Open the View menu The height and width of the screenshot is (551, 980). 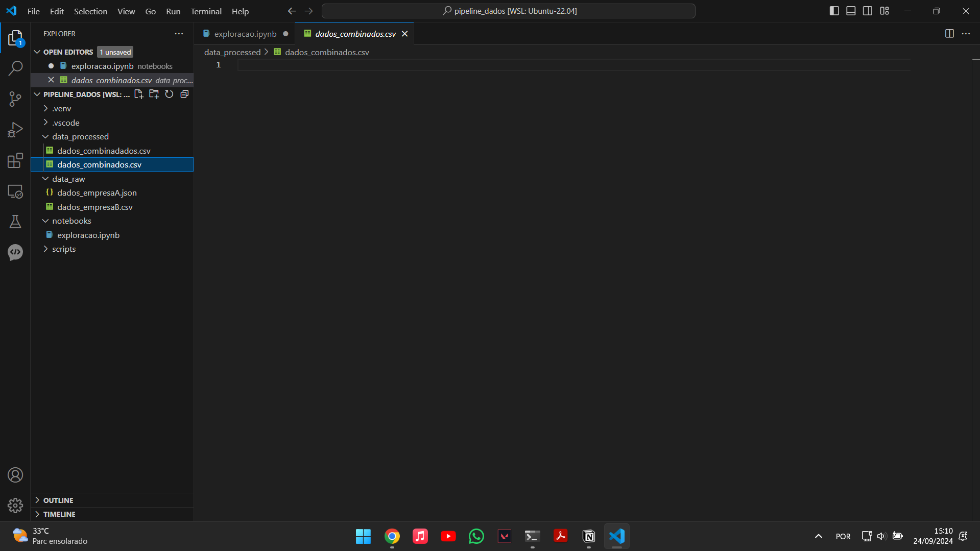pyautogui.click(x=126, y=11)
